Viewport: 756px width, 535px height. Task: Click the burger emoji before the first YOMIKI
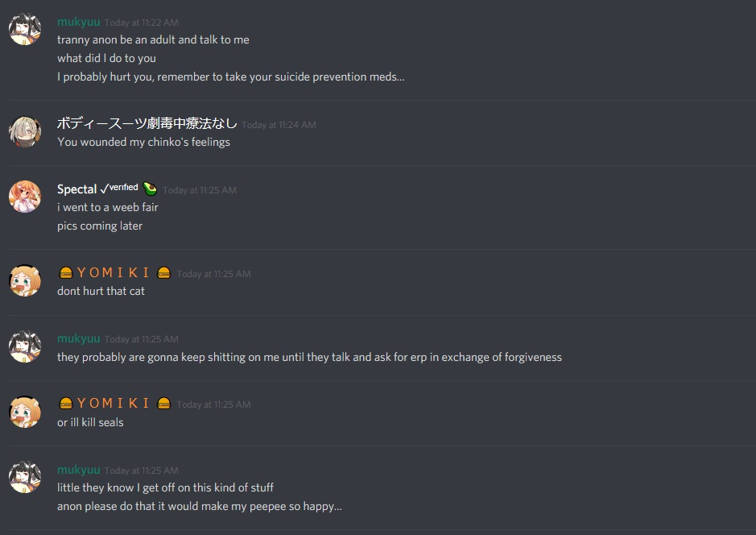[x=65, y=273]
